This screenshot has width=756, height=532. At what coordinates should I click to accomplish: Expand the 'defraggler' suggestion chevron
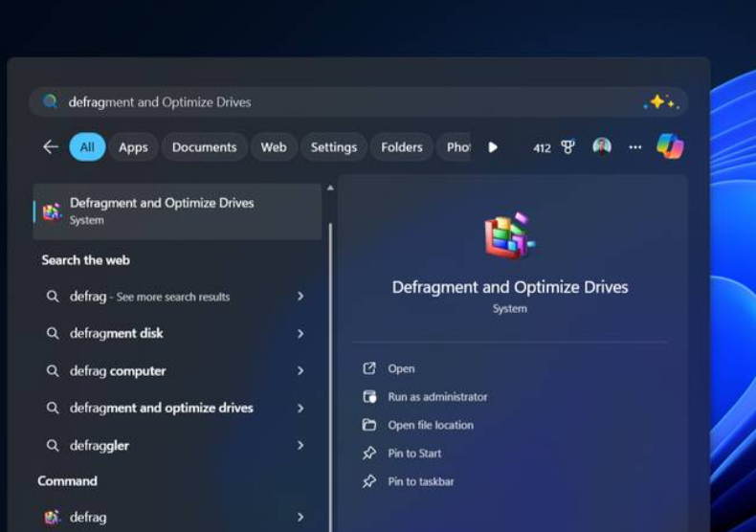pyautogui.click(x=300, y=446)
